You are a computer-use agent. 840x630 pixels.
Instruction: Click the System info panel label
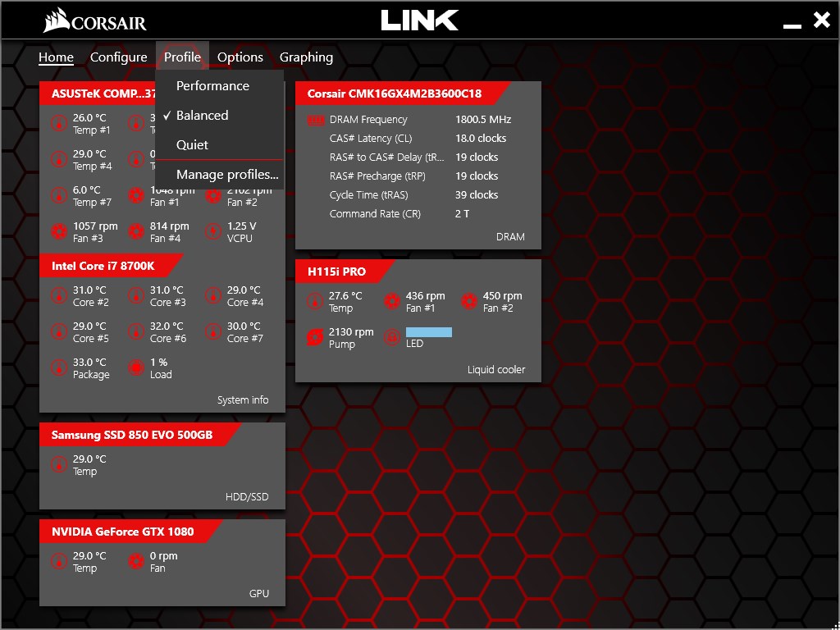coord(243,400)
